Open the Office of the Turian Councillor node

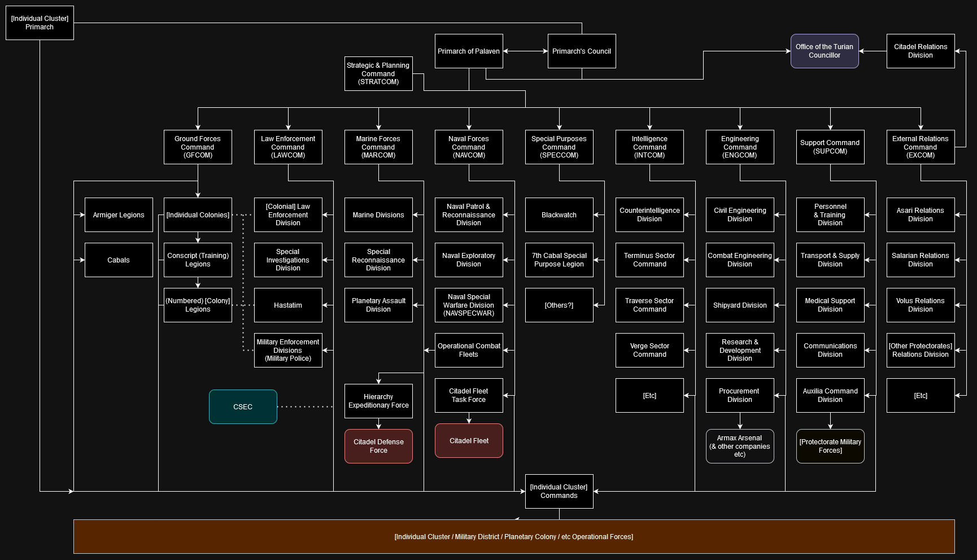(825, 51)
